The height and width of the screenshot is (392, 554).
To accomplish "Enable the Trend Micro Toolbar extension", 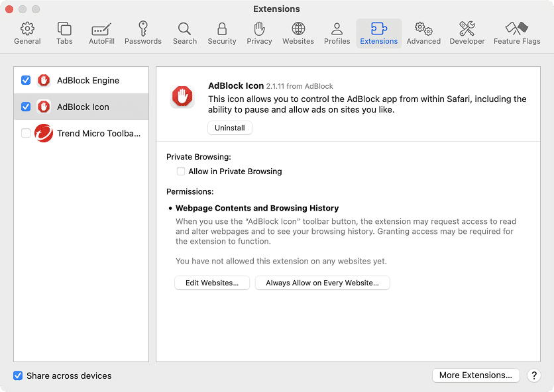I will click(x=25, y=132).
